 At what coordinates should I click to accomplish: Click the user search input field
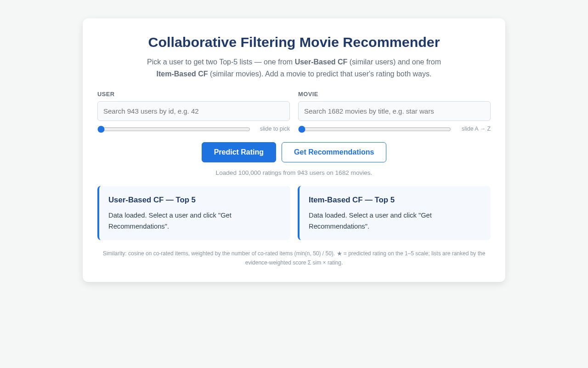click(193, 111)
